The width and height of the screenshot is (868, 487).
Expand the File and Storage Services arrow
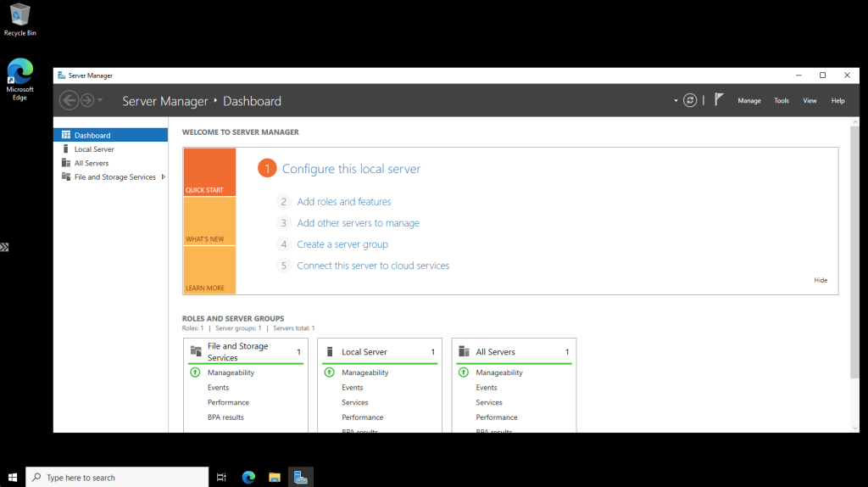[164, 176]
